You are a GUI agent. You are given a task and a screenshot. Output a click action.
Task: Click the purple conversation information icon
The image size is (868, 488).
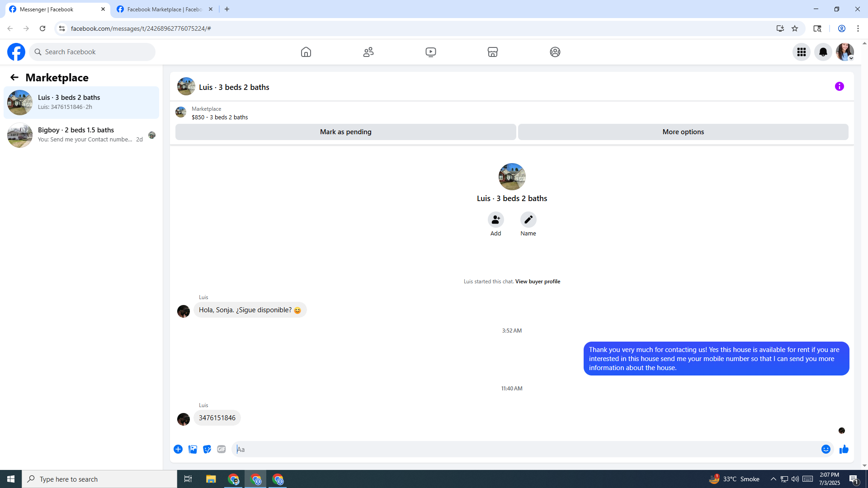pos(840,86)
